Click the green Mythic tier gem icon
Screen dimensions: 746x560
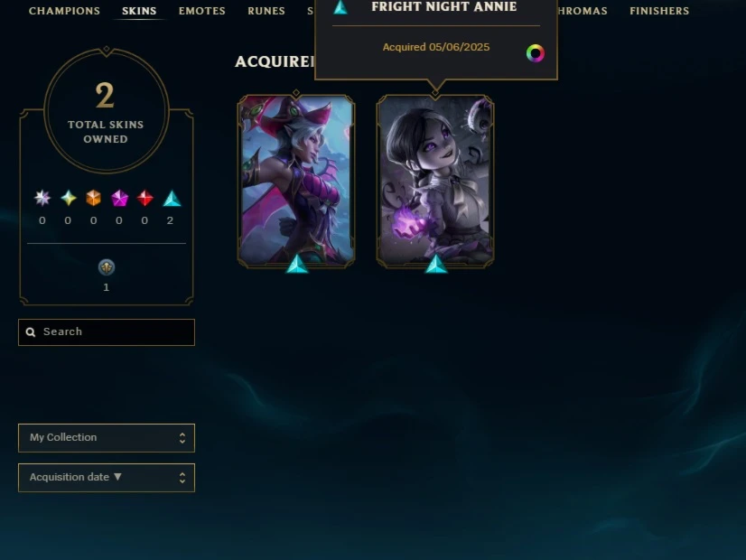[x=69, y=198]
